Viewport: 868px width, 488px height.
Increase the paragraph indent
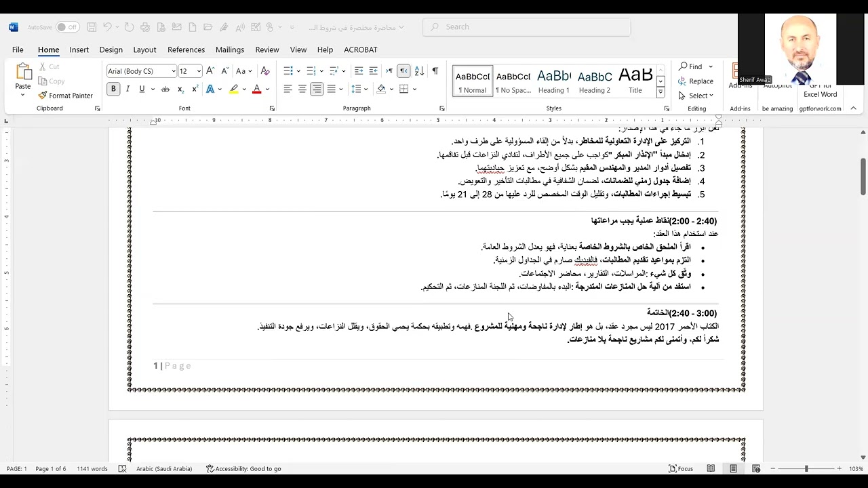pyautogui.click(x=374, y=71)
